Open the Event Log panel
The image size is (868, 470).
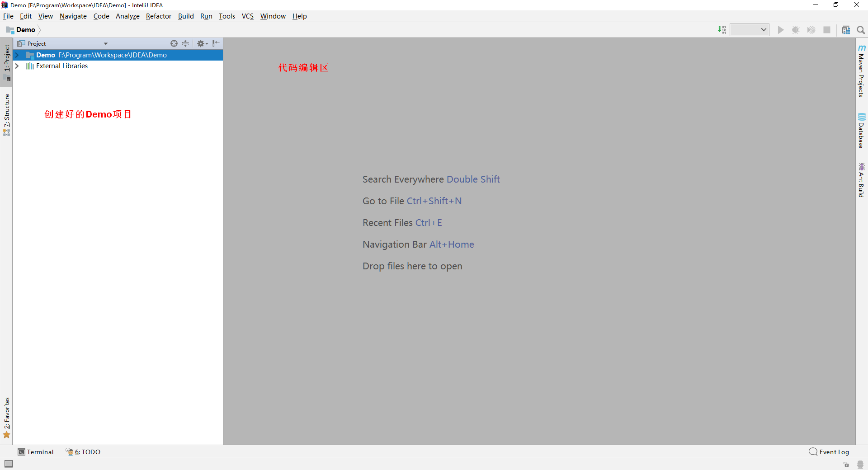point(829,452)
